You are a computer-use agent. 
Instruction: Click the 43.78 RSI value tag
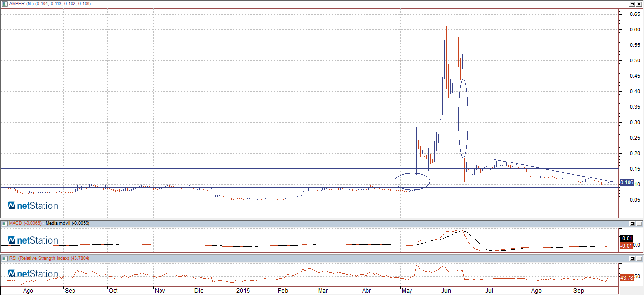click(626, 278)
